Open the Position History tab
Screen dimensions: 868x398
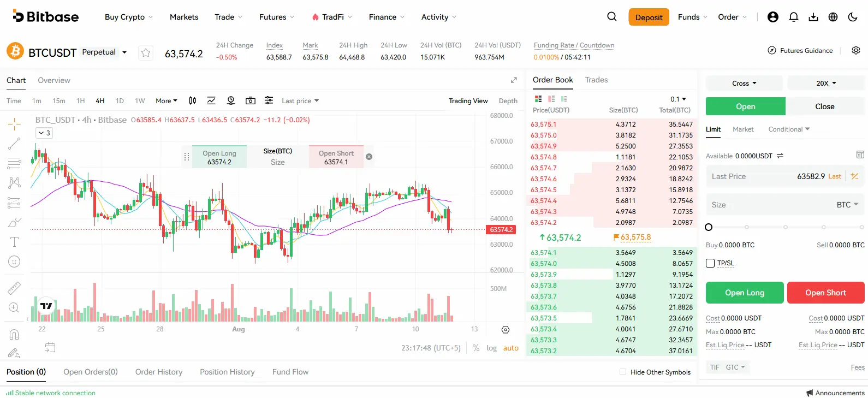click(227, 372)
